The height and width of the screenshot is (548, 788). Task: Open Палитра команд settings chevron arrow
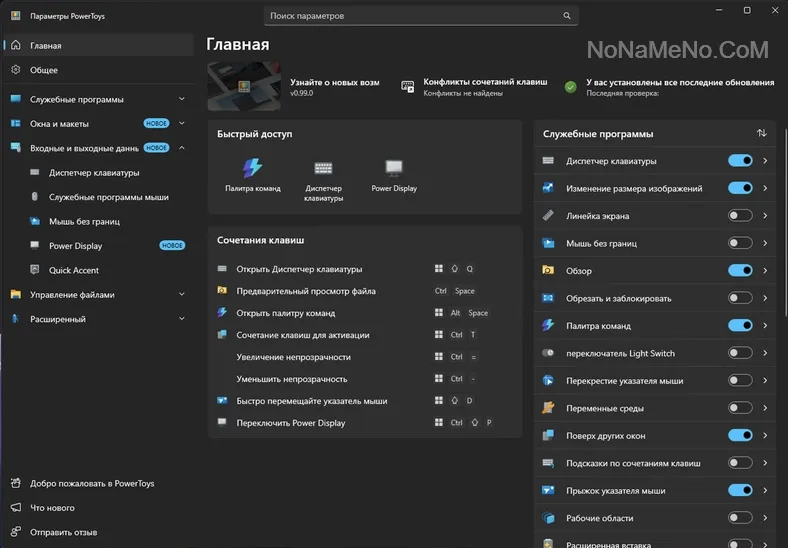[765, 325]
